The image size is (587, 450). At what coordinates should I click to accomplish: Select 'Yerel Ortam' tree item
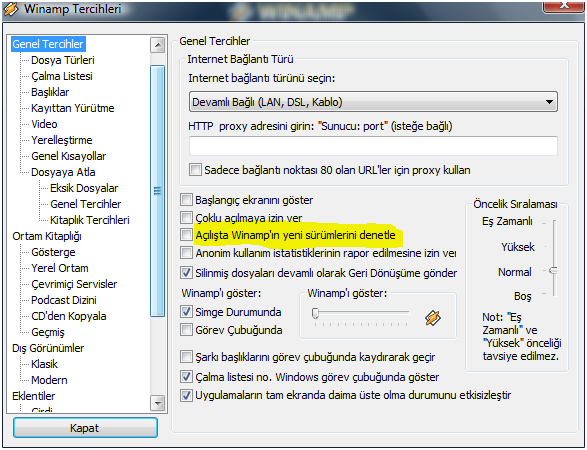[60, 268]
